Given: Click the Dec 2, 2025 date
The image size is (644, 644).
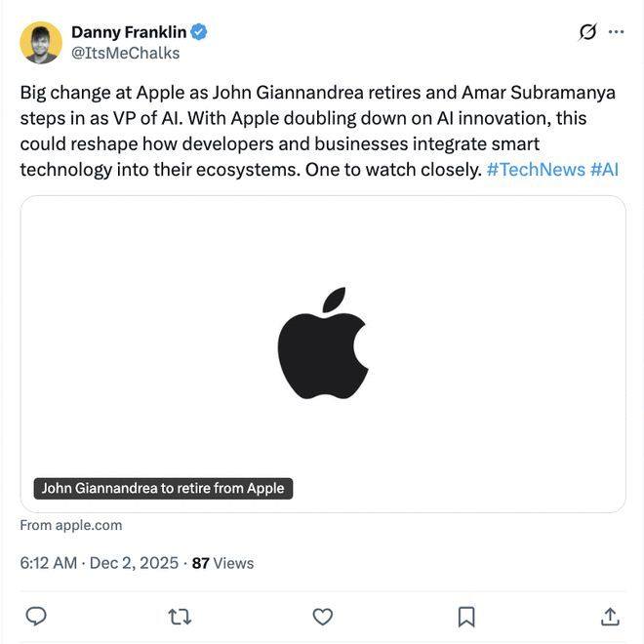Looking at the screenshot, I should tap(134, 563).
